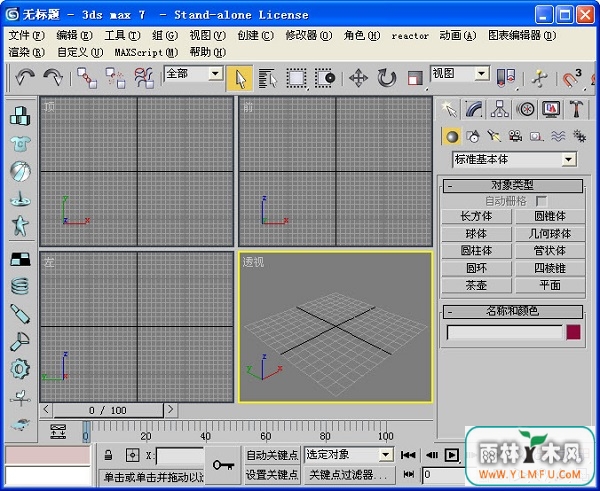
Task: Open the 标准基本体 category dropdown
Action: [x=569, y=159]
